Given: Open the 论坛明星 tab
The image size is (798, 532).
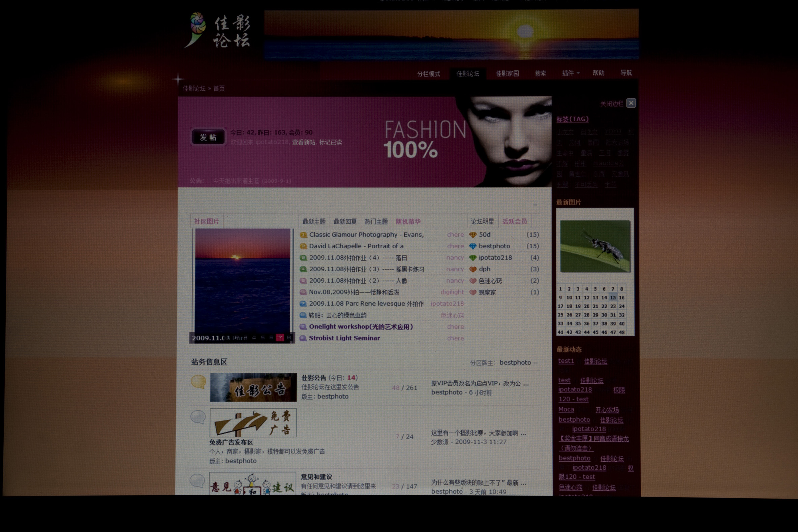Looking at the screenshot, I should [482, 222].
